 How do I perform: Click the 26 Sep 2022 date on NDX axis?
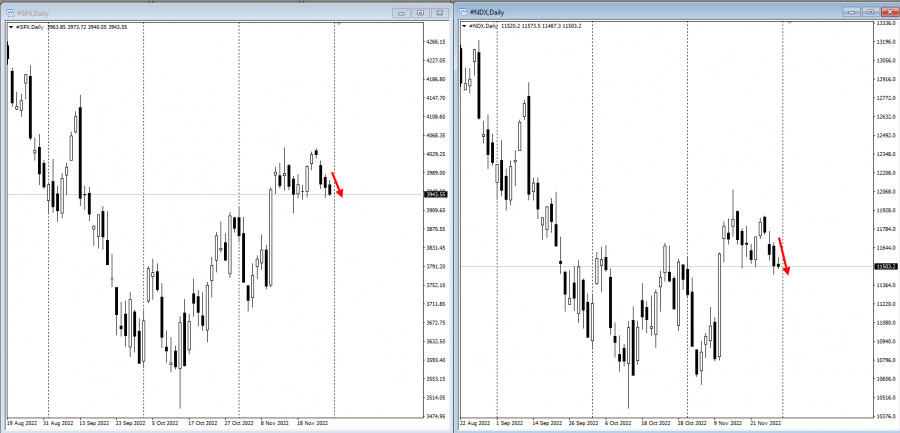pos(584,423)
